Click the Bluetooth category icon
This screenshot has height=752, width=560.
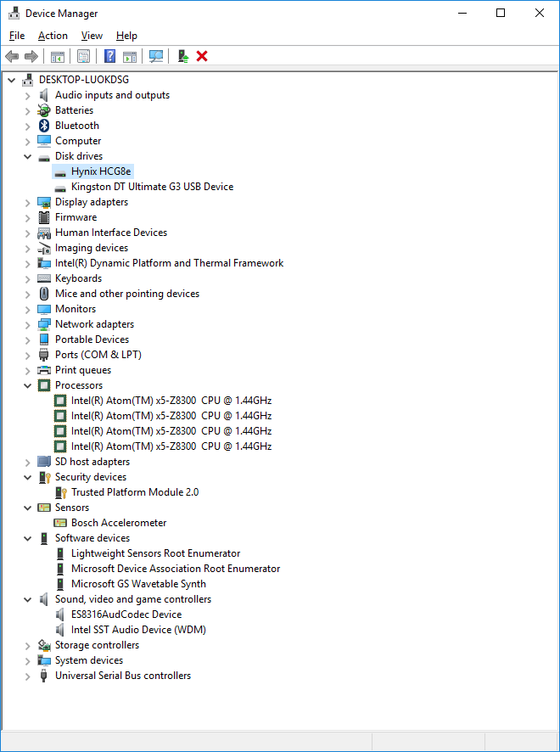pos(44,126)
